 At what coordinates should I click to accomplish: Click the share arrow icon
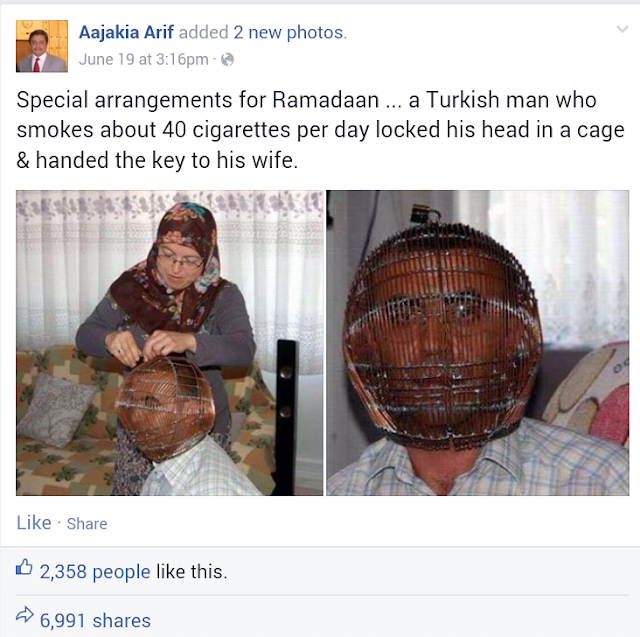(x=24, y=615)
